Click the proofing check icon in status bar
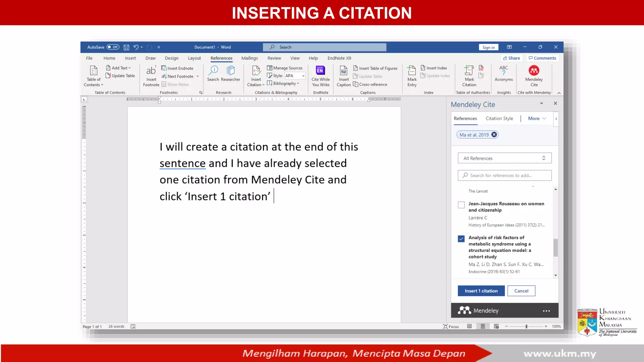The width and height of the screenshot is (644, 362). [x=133, y=326]
